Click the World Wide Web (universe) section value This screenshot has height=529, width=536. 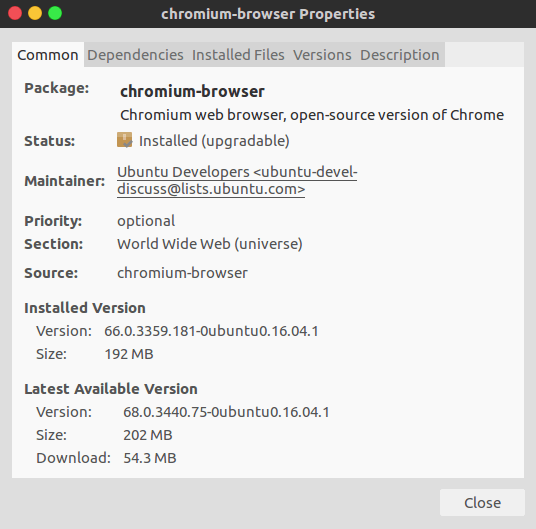pos(210,244)
